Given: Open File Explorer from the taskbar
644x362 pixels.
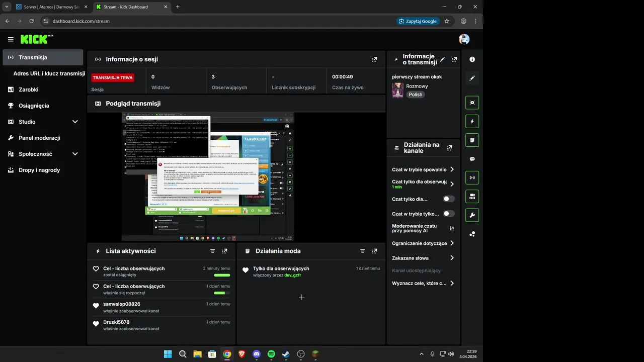Looking at the screenshot, I should click(197, 354).
